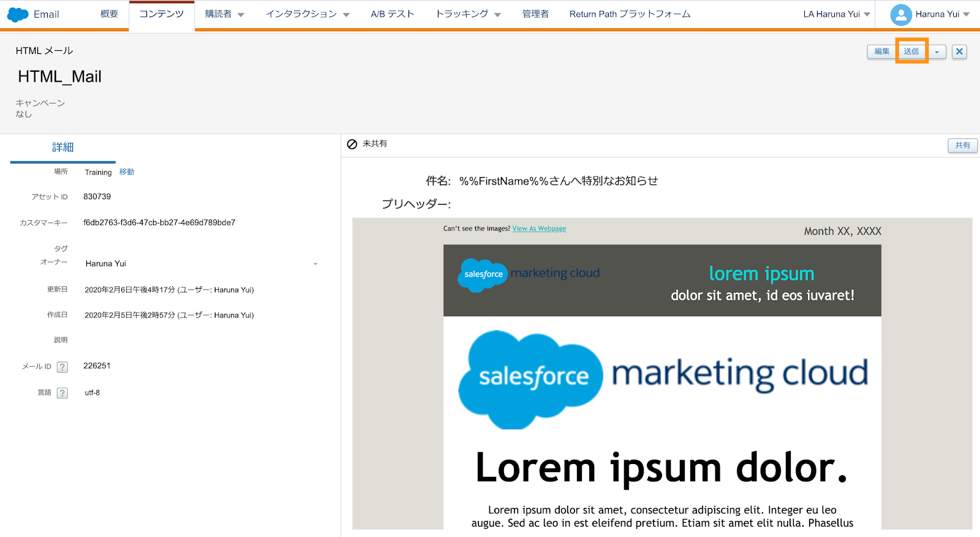
Task: Click the 共有 button
Action: point(963,145)
